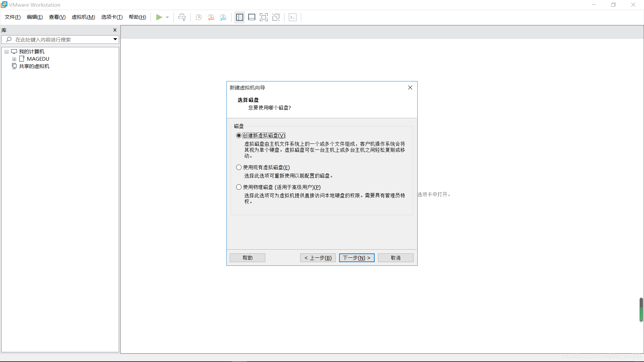644x362 pixels.
Task: Open the 选项卡(T) menu
Action: (112, 17)
